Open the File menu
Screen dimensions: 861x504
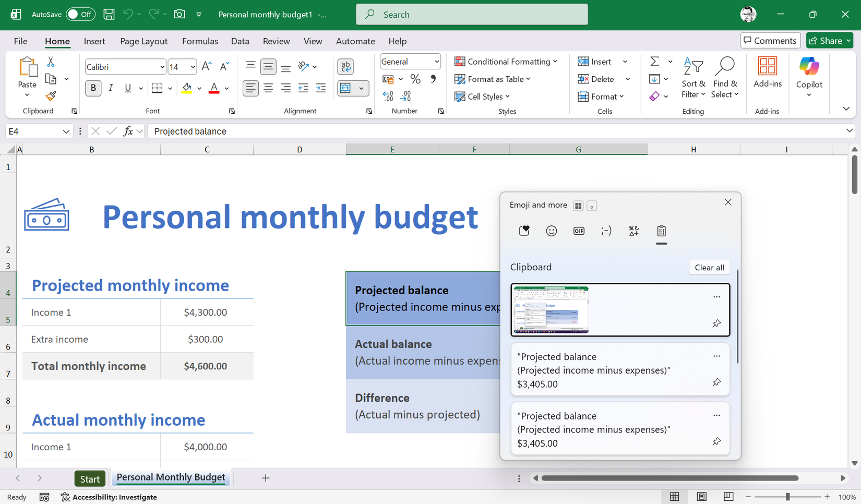click(x=21, y=41)
